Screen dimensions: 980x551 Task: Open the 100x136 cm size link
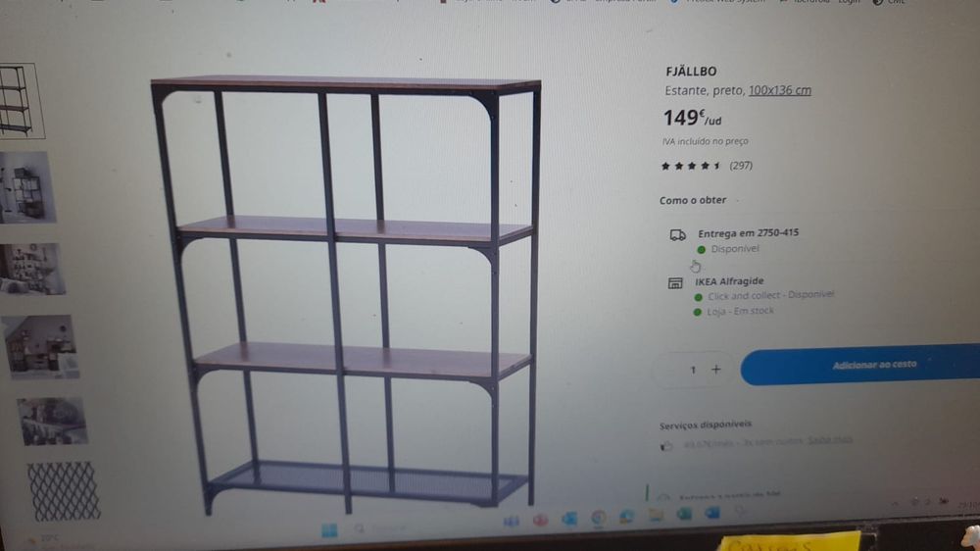coord(779,90)
